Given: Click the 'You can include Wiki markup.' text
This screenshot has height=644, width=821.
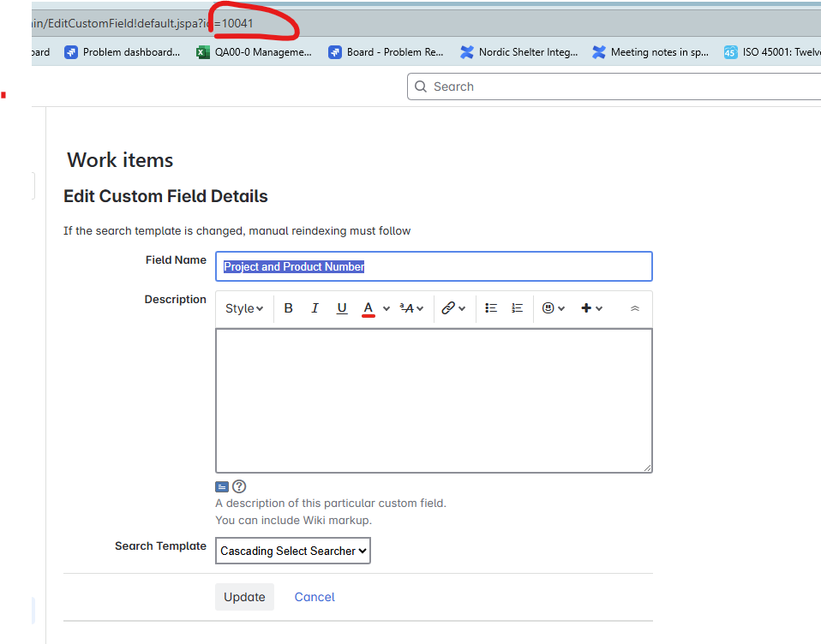Looking at the screenshot, I should pos(293,520).
